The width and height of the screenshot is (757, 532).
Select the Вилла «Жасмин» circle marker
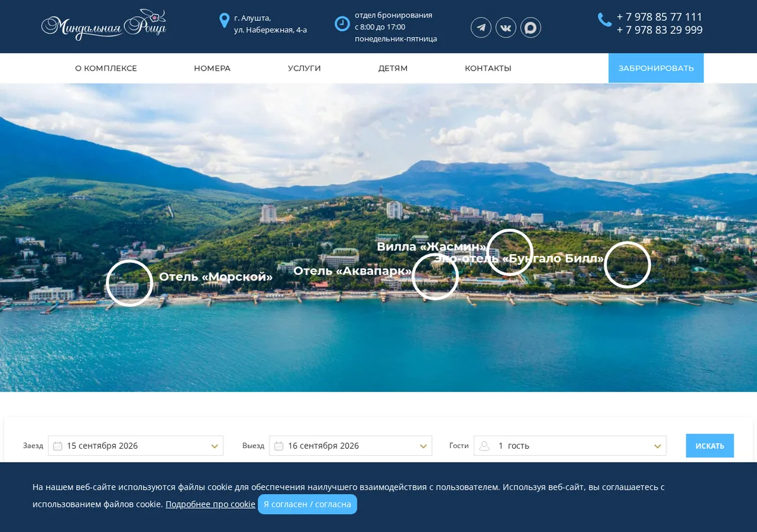[x=510, y=252]
